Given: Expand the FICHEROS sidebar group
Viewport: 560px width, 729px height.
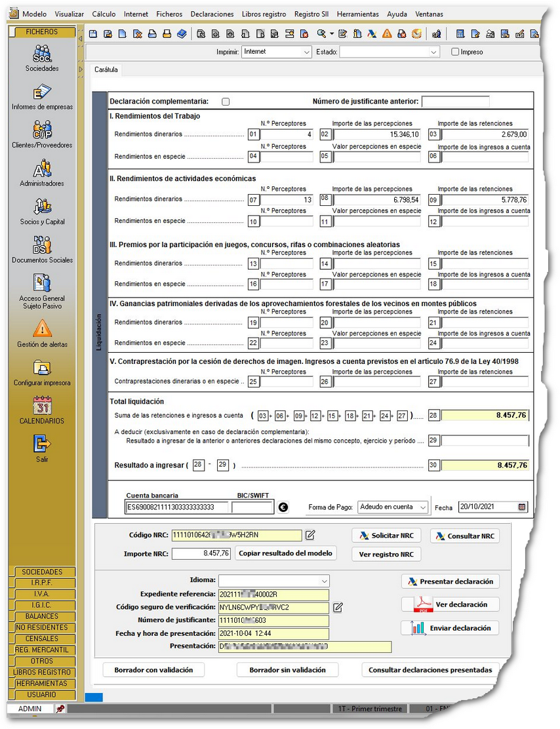Looking at the screenshot, I should point(42,32).
